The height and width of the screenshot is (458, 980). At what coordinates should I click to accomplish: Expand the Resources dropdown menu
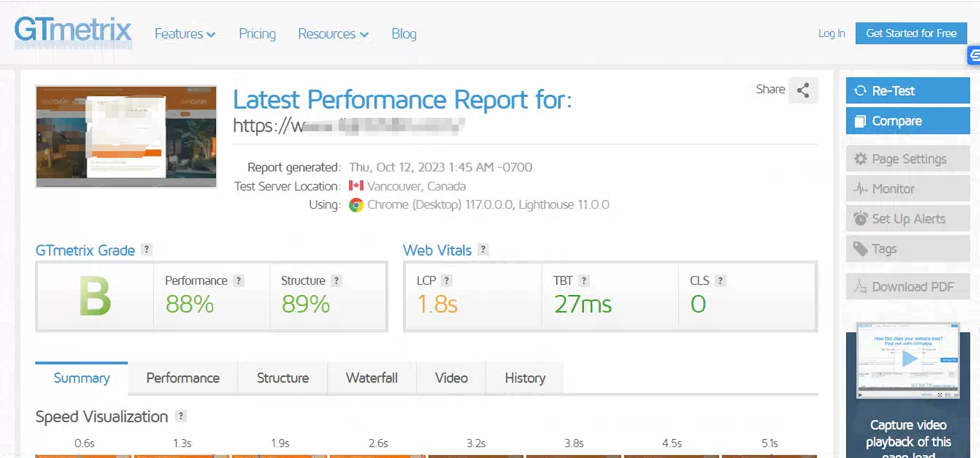333,34
